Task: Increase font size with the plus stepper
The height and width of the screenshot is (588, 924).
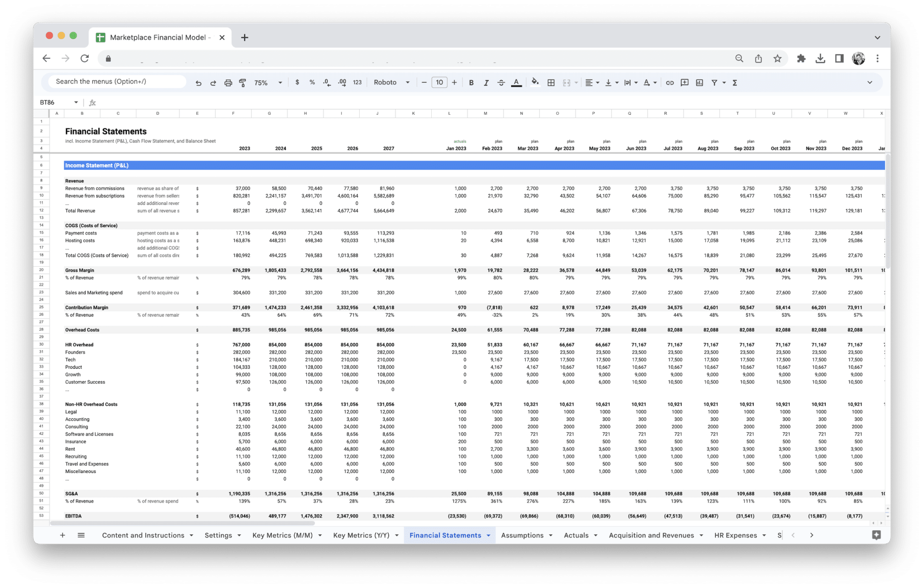Action: pyautogui.click(x=454, y=83)
